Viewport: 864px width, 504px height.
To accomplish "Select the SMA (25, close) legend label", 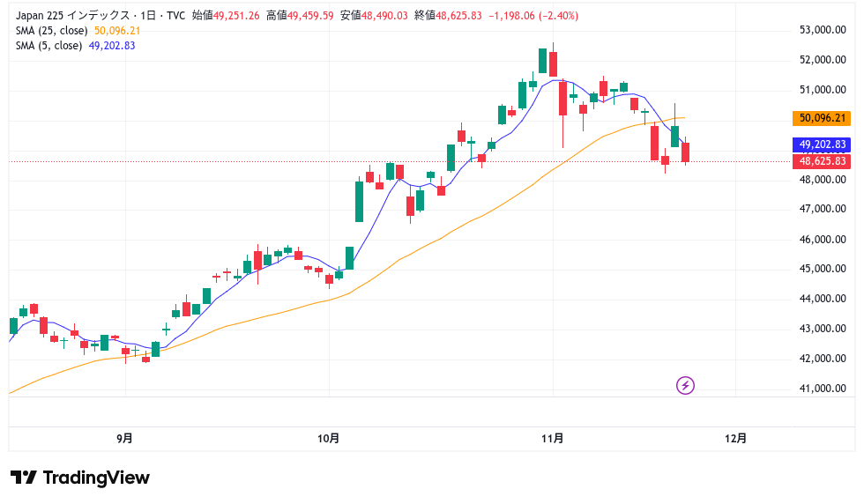I will click(x=52, y=31).
